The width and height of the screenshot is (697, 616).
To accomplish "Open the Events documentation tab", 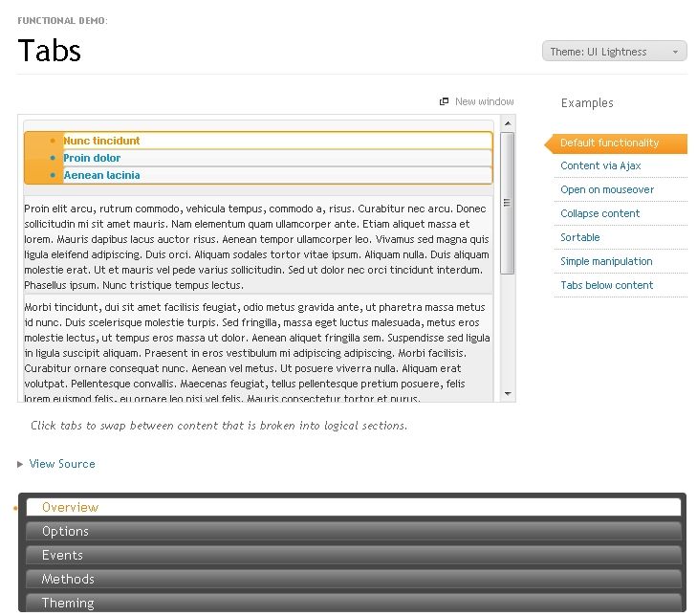I will [x=62, y=556].
